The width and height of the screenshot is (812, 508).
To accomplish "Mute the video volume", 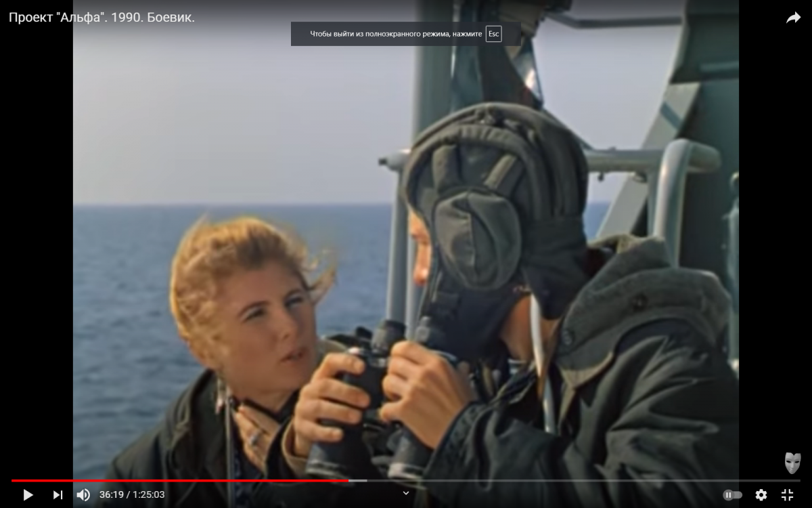I will (83, 494).
